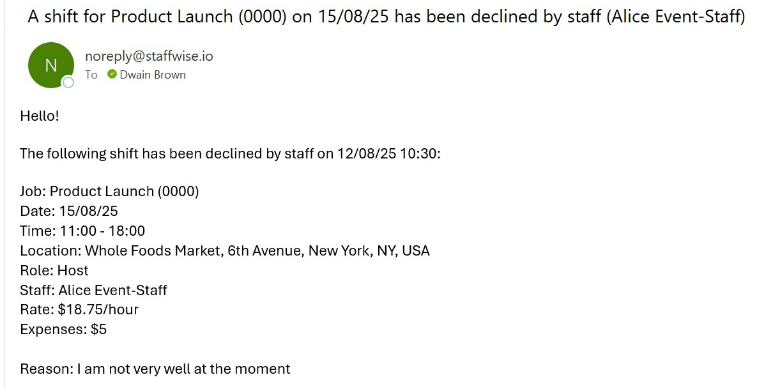The width and height of the screenshot is (760, 388).
Task: Click the Date: 15/08/25 line
Action: click(69, 211)
